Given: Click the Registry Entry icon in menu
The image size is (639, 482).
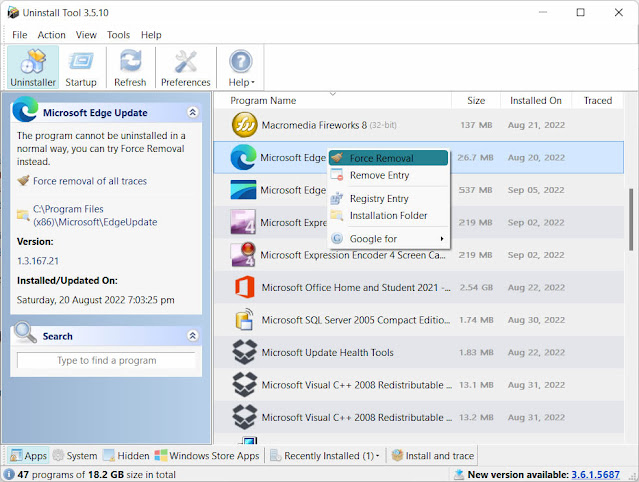Looking at the screenshot, I should pyautogui.click(x=337, y=198).
